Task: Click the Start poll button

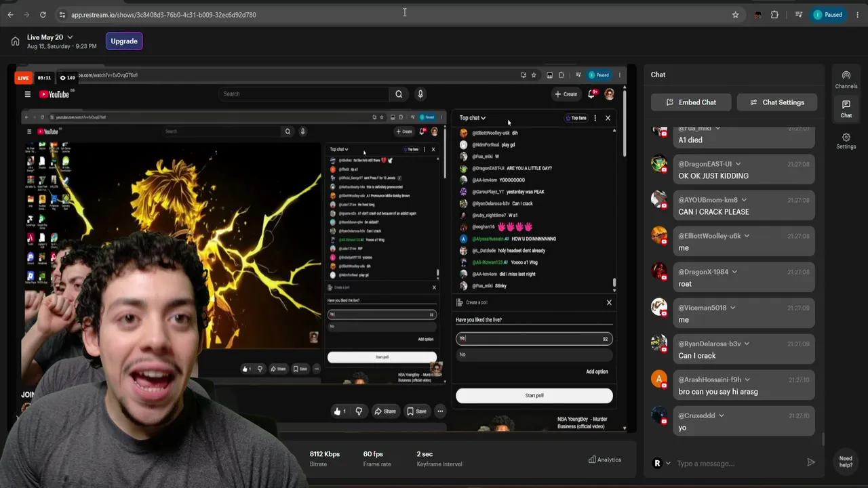Action: [x=534, y=395]
